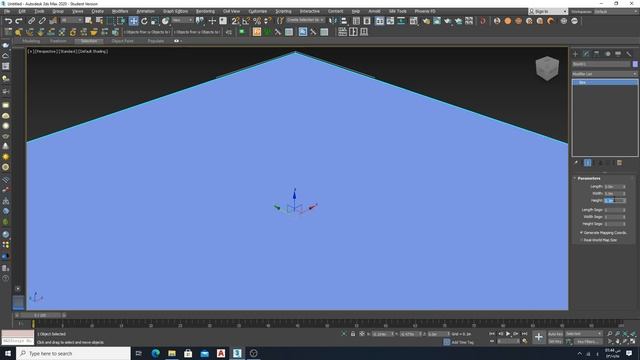Click the ViewCube in the viewport
The image size is (640, 360).
(x=547, y=68)
